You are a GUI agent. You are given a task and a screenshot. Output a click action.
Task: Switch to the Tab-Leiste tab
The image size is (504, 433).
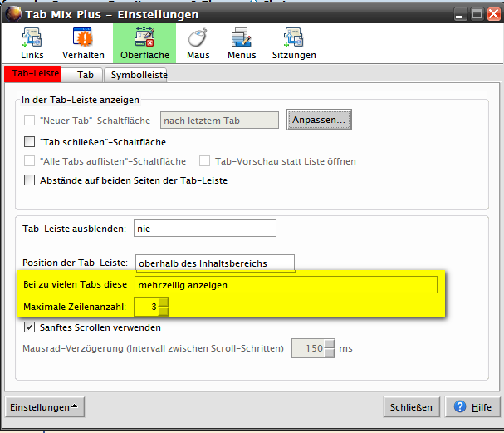(x=32, y=74)
